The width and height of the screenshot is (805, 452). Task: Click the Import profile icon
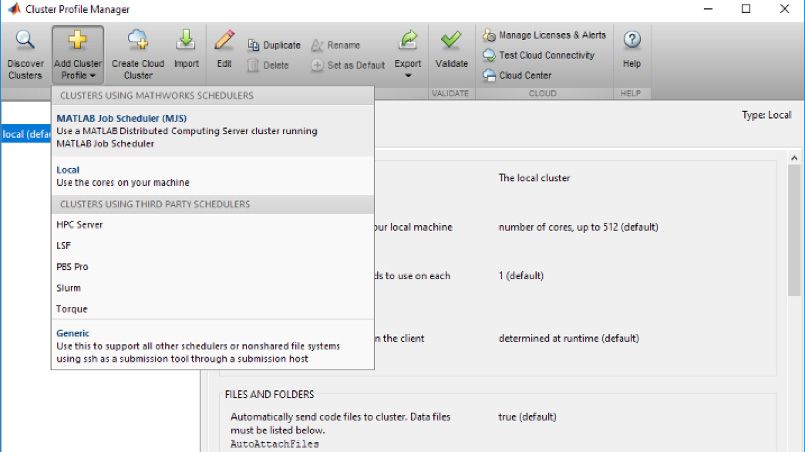point(186,41)
